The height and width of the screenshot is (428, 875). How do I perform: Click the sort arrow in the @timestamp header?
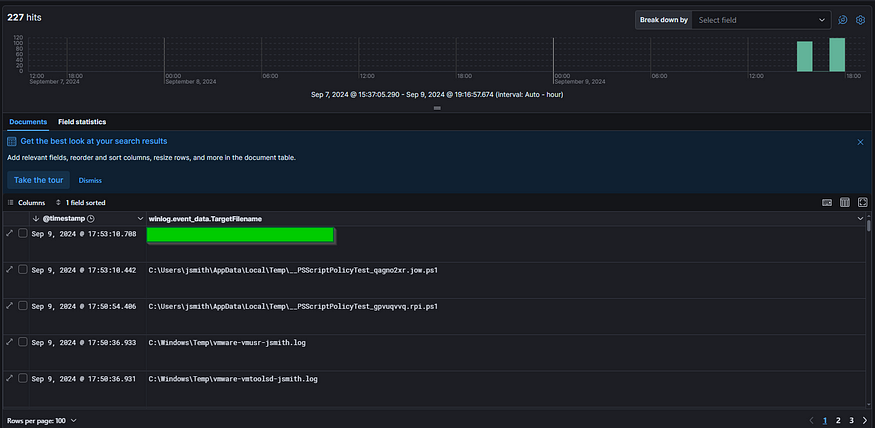coord(36,219)
